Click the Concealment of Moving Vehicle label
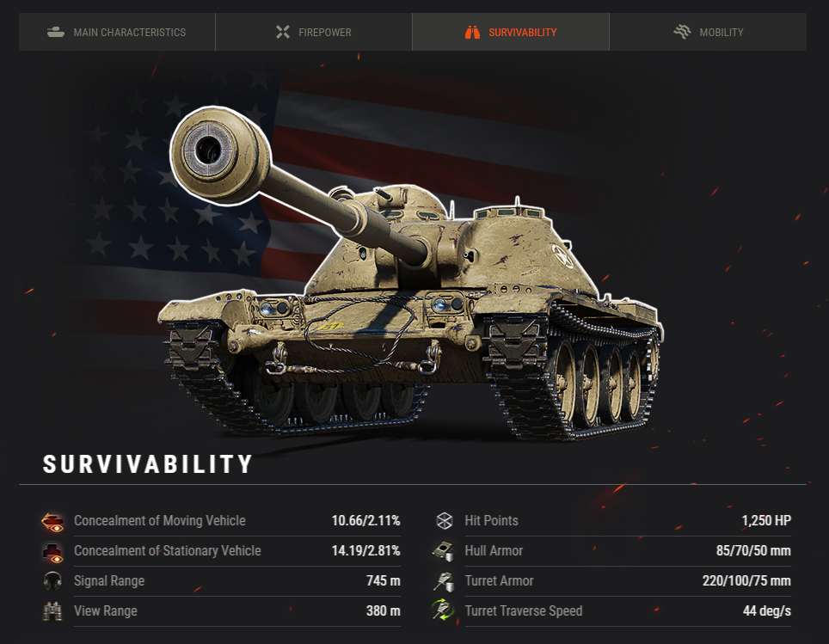The width and height of the screenshot is (829, 644). 160,521
